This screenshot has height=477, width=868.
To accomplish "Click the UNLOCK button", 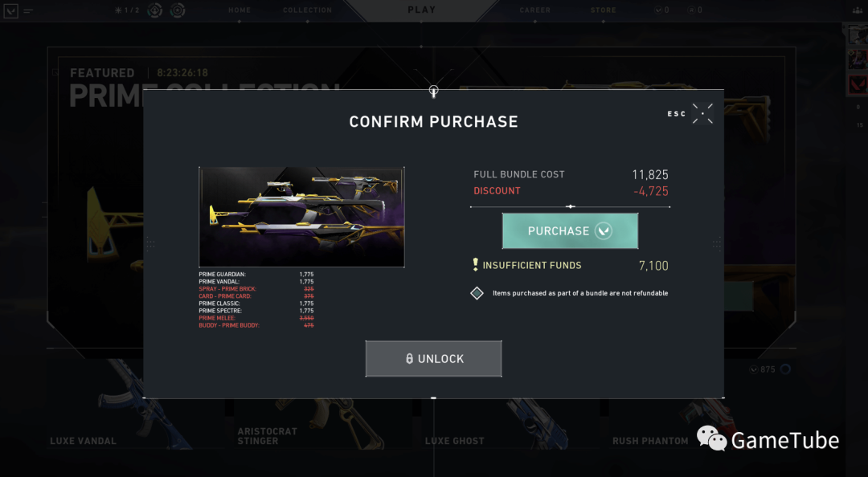I will pos(433,359).
